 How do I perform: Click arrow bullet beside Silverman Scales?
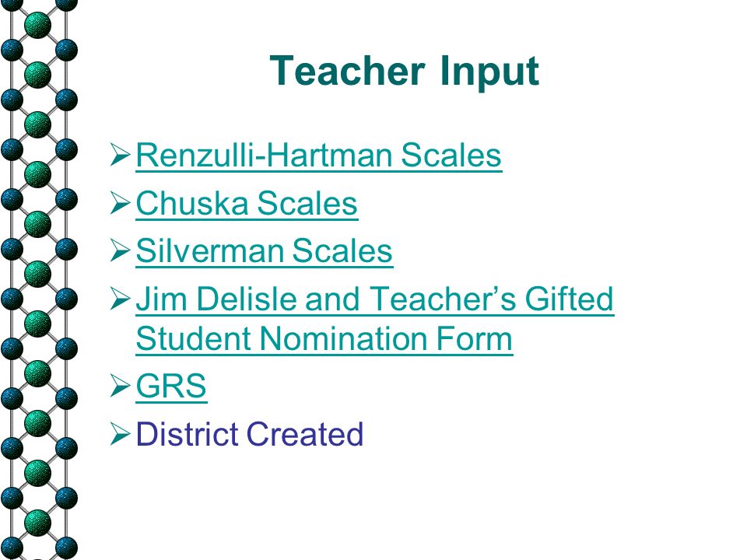[x=120, y=250]
